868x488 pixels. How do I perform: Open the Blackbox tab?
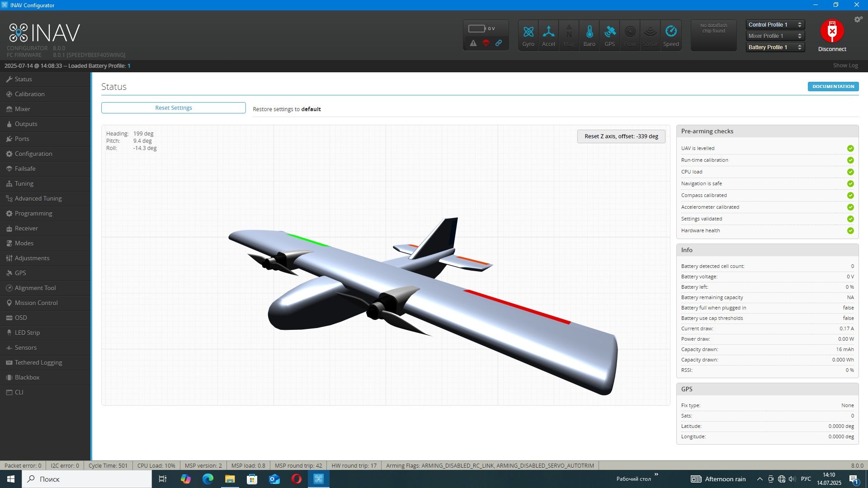pos(45,377)
